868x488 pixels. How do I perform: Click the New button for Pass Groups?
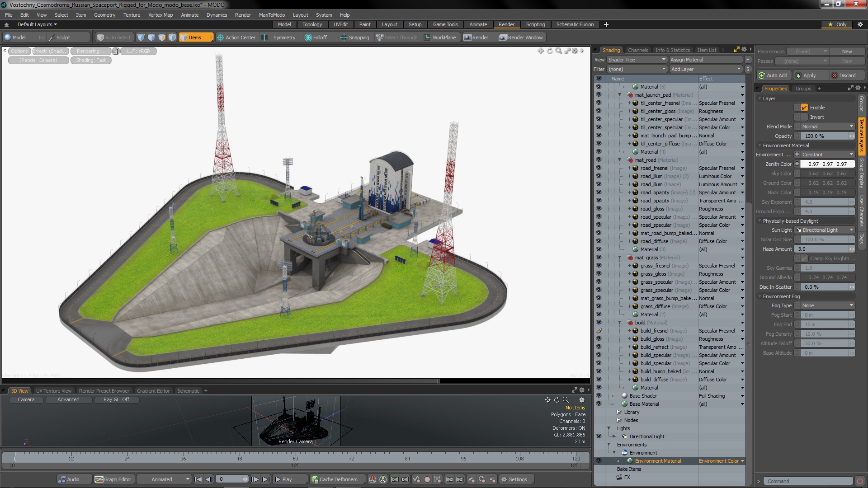pos(847,52)
